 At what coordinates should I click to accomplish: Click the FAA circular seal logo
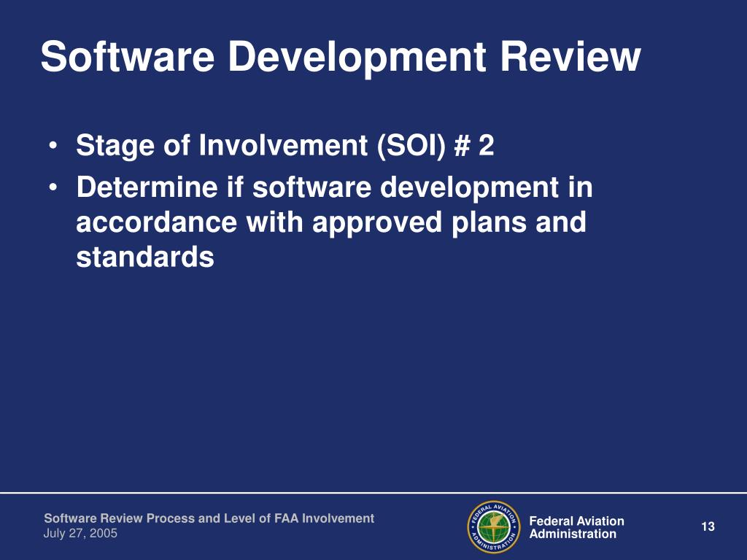pos(494,527)
